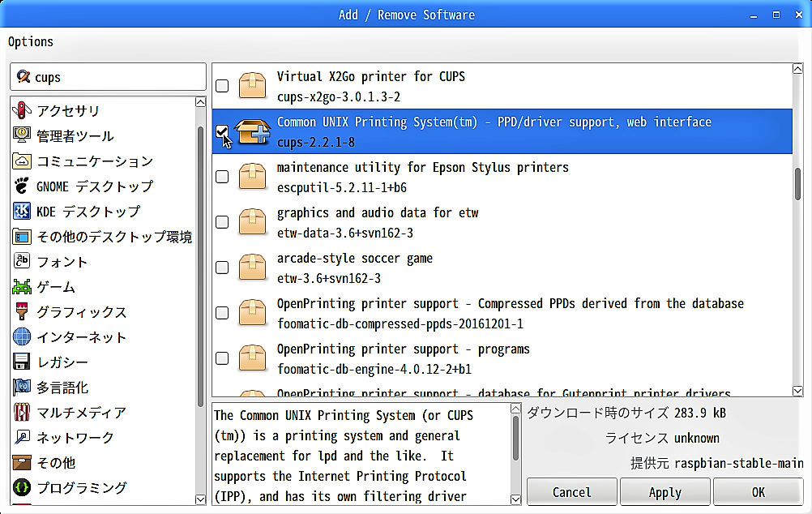
Task: Select the アクセサリ category icon
Action: coord(22,110)
